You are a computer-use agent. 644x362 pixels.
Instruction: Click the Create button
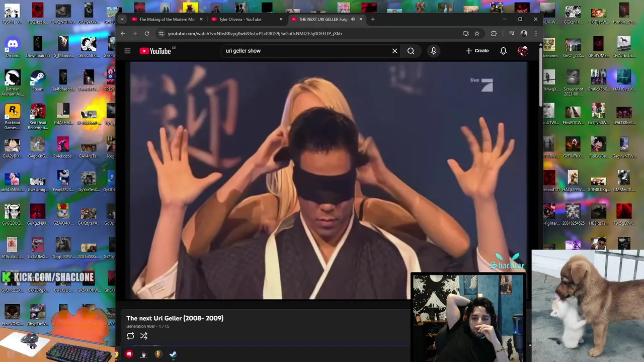click(477, 51)
